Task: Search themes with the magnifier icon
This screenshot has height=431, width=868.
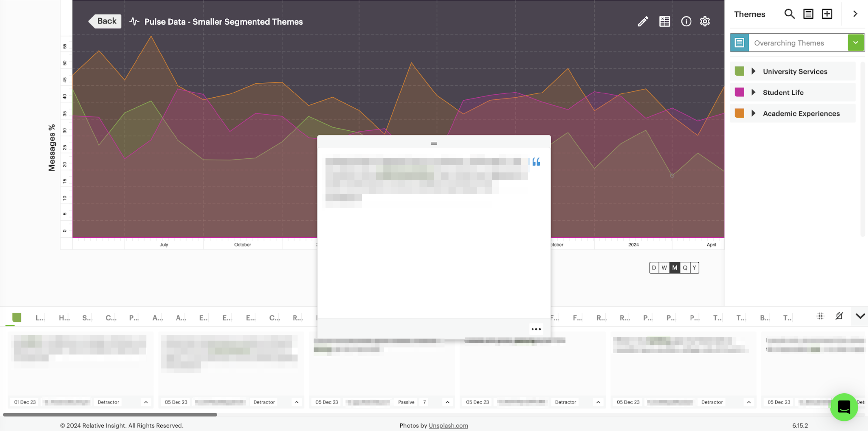Action: point(790,14)
